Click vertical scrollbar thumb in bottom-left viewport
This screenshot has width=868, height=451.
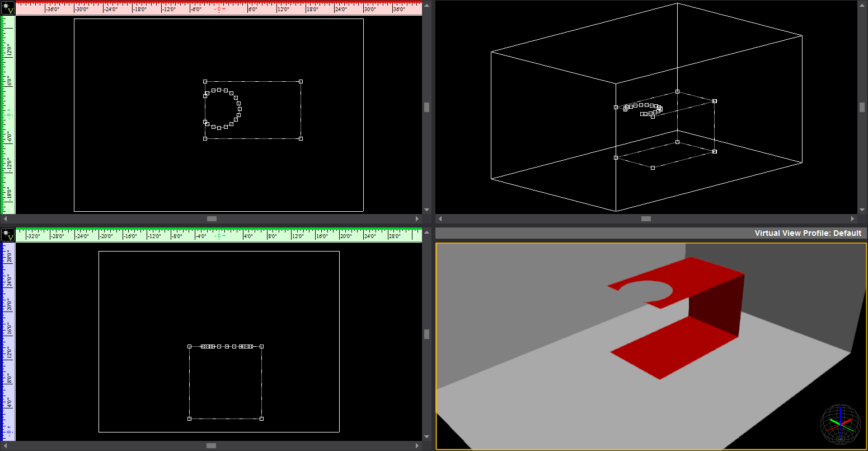(x=427, y=334)
